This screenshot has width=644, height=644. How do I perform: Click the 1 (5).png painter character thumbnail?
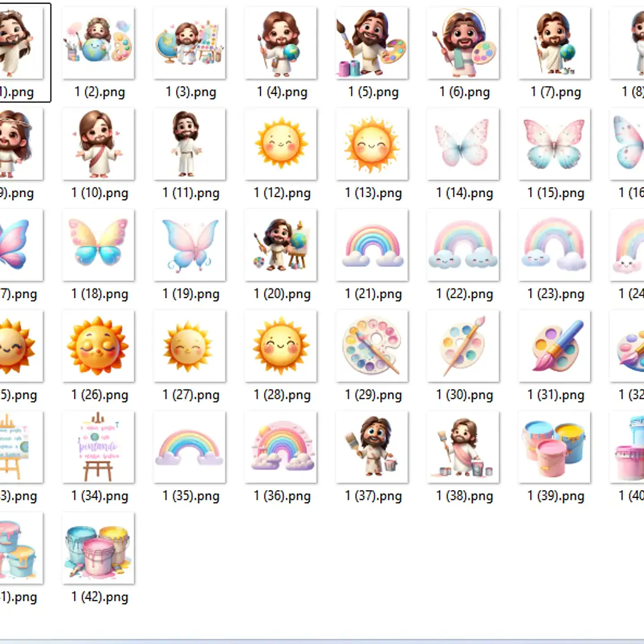(372, 43)
